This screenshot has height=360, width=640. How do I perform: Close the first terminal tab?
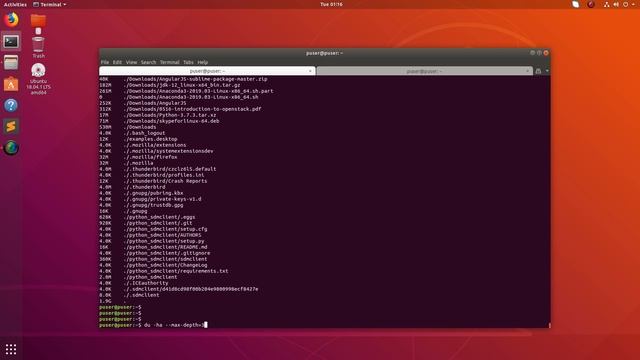(310, 71)
